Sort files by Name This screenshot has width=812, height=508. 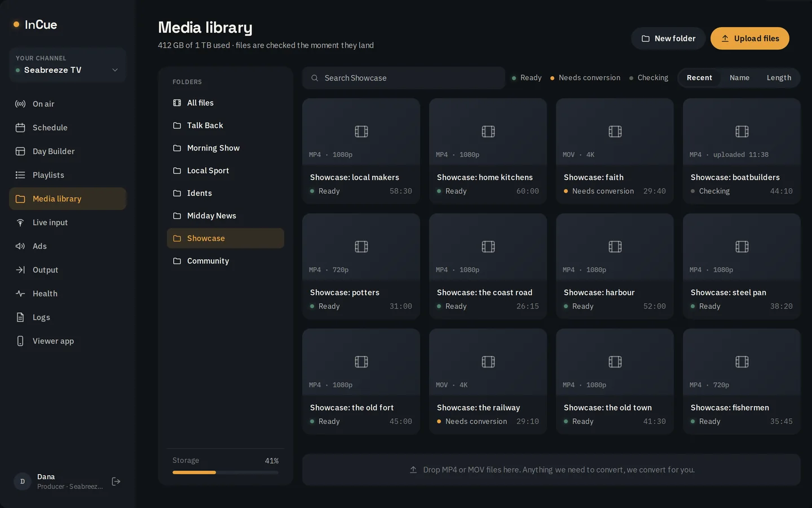coord(739,78)
